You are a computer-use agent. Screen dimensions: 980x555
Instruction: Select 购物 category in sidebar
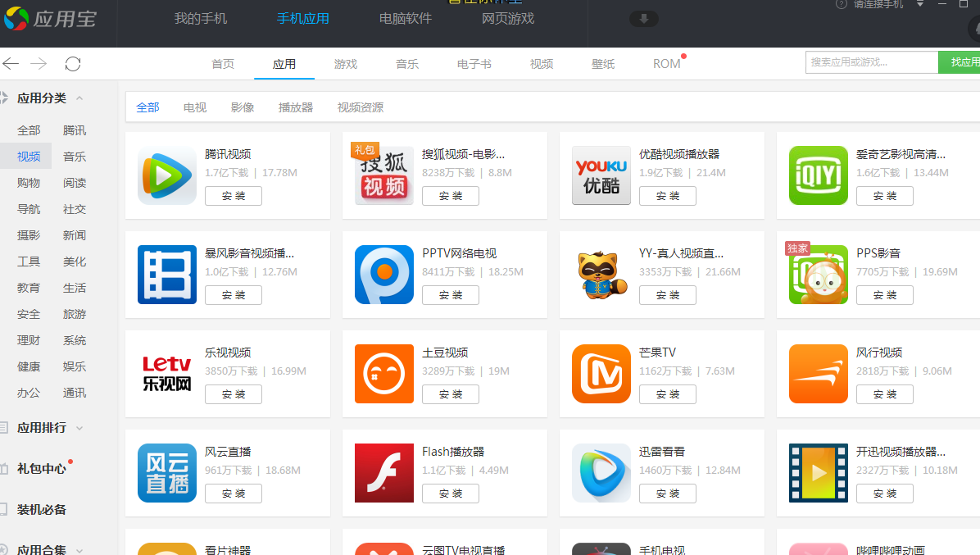pyautogui.click(x=29, y=183)
